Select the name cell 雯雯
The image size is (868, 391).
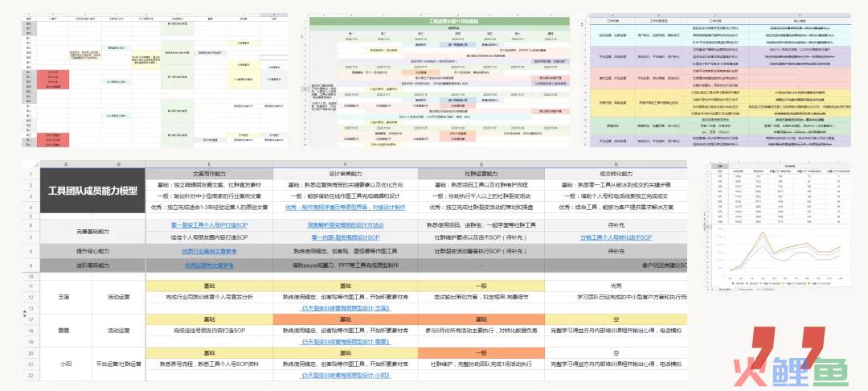pyautogui.click(x=65, y=331)
